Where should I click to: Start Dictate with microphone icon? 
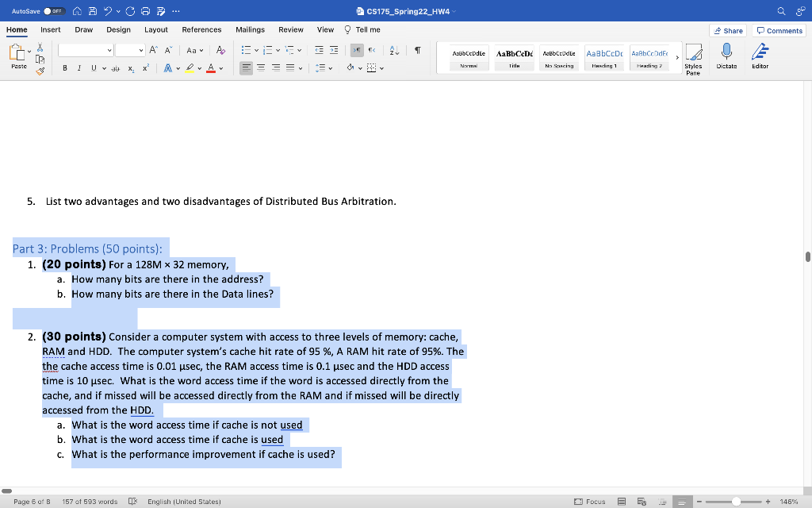pos(726,56)
